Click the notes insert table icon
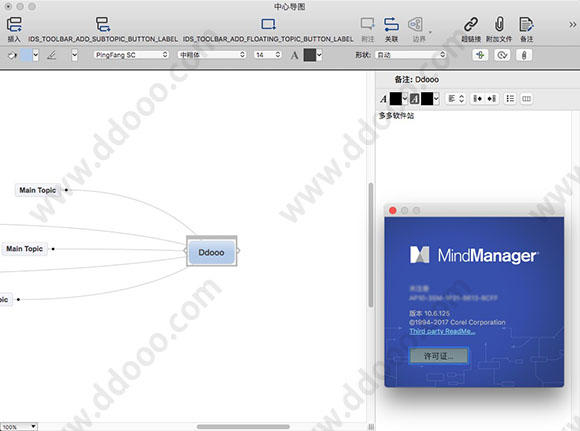This screenshot has height=431, width=580. click(x=526, y=99)
